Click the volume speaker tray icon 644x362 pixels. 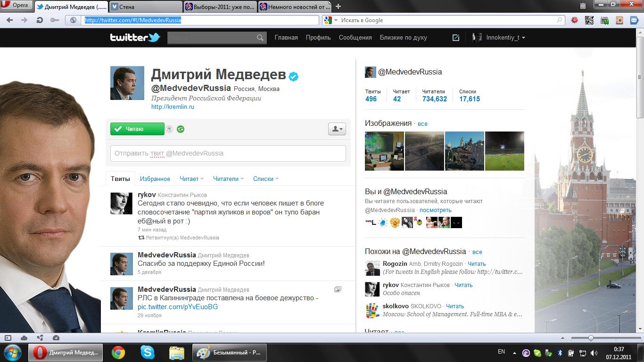pos(594,352)
